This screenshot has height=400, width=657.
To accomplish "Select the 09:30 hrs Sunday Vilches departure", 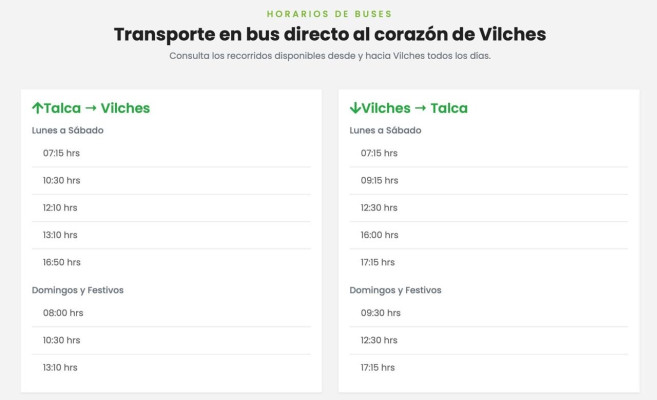I will pos(489,313).
